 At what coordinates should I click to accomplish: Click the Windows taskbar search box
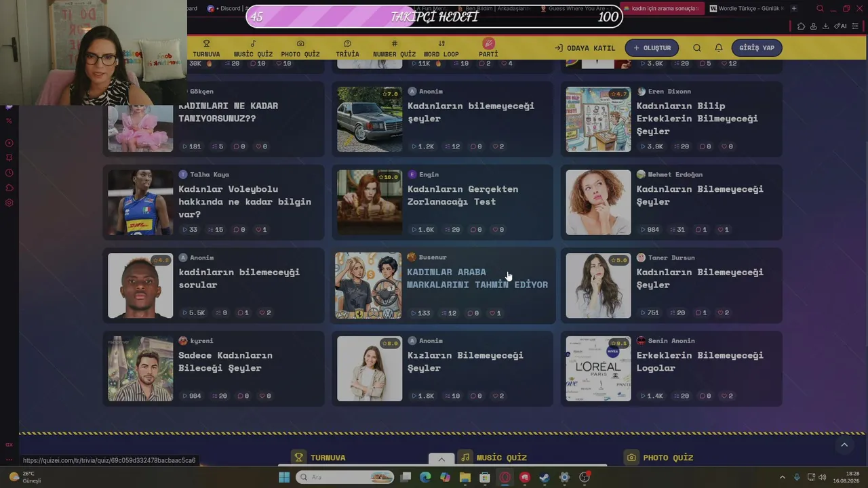coord(346,477)
